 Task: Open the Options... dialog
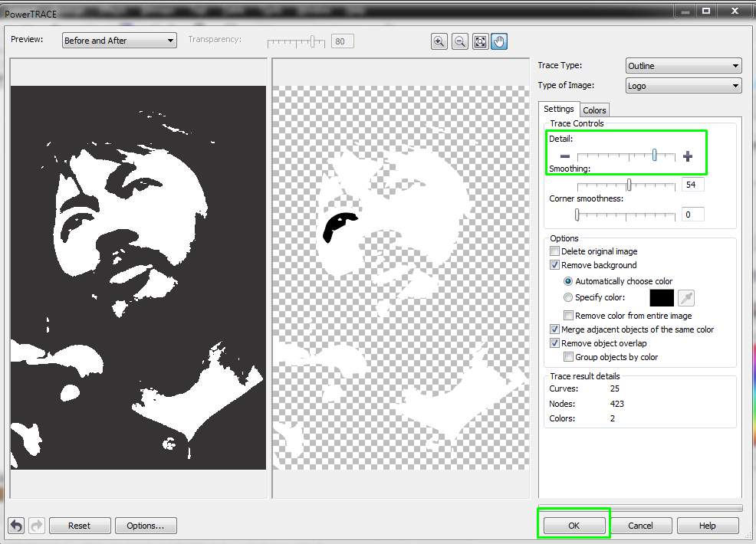[x=146, y=525]
